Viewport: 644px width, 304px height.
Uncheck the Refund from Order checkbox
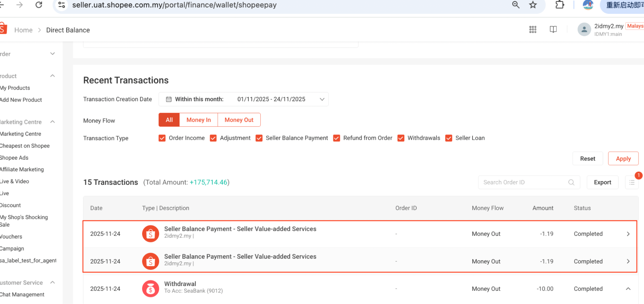(336, 138)
